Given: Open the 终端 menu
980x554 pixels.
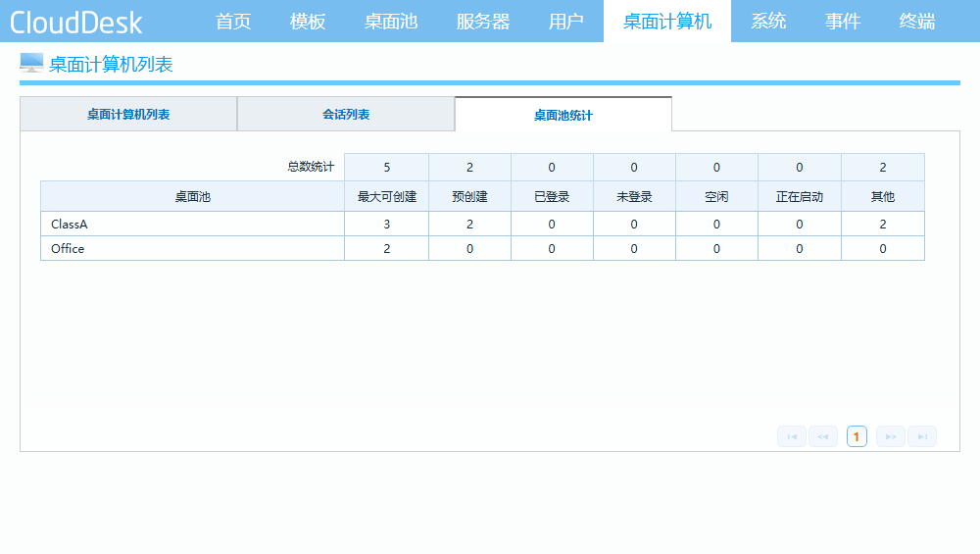Looking at the screenshot, I should [917, 22].
